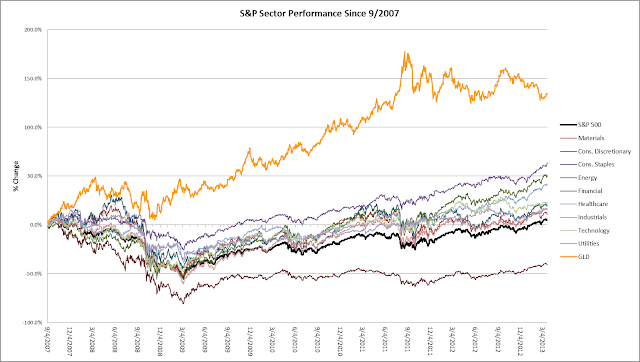Click the 3/4/2009 date axis label

(x=182, y=337)
